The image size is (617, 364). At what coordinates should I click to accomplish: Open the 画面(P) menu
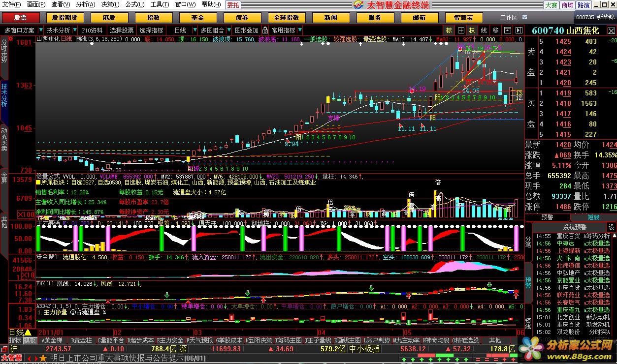click(x=36, y=4)
